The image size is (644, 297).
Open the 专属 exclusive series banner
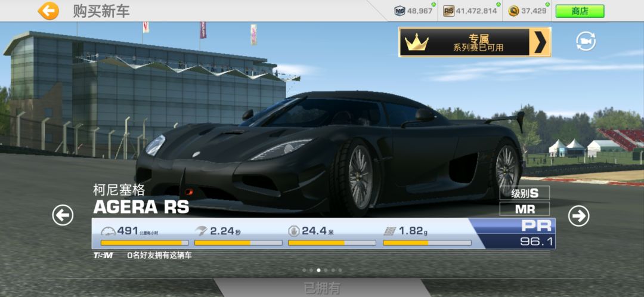(x=475, y=42)
